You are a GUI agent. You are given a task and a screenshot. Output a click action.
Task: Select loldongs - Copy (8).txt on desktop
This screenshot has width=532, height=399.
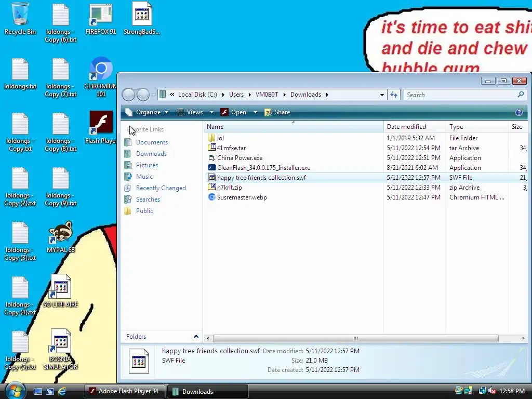click(61, 132)
